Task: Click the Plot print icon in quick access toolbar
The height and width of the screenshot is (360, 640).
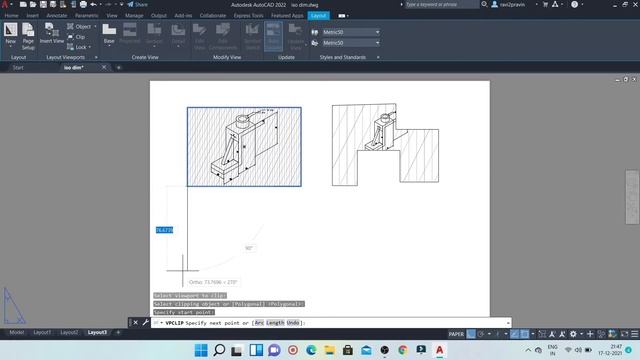Action: pyautogui.click(x=83, y=4)
